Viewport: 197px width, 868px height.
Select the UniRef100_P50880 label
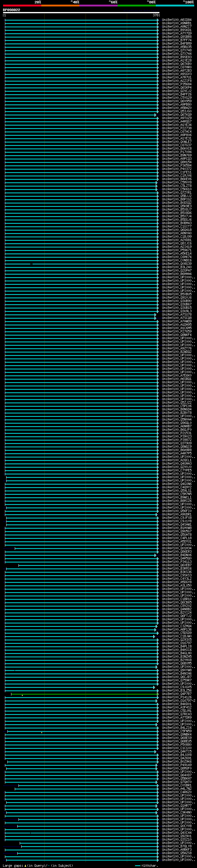pyautogui.click(x=176, y=745)
